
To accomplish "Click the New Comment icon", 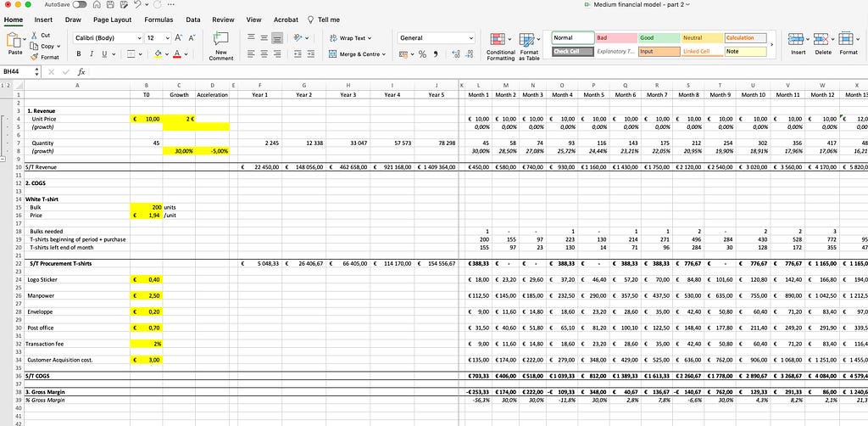I will tap(221, 39).
